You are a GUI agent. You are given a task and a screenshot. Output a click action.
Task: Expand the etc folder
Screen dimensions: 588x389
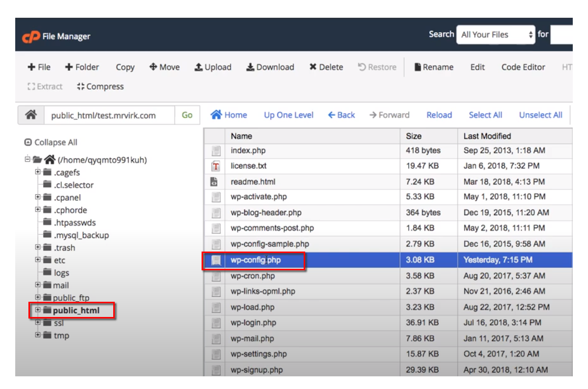[38, 260]
